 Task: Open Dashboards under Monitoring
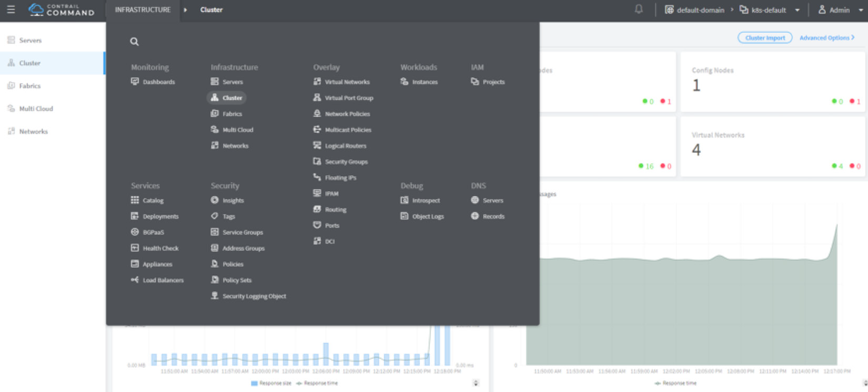[153, 82]
